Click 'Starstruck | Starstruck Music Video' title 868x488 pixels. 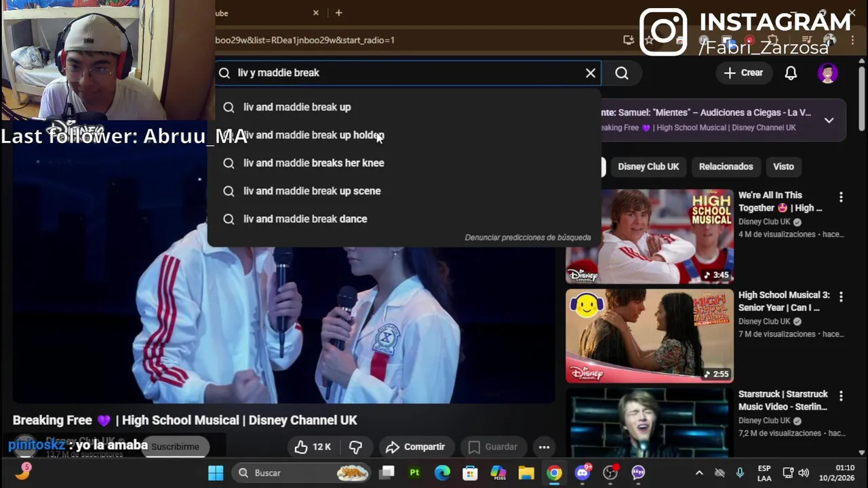(783, 401)
